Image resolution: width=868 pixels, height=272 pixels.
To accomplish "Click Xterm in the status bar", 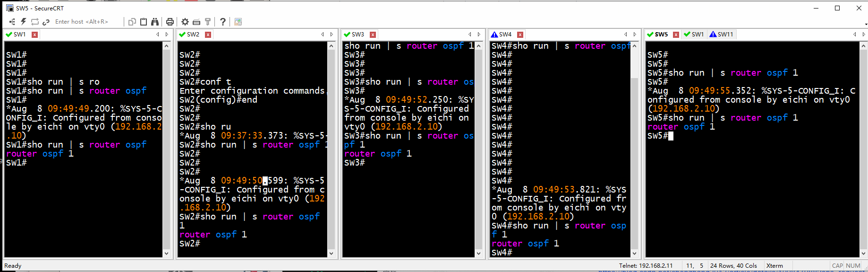I will 774,266.
